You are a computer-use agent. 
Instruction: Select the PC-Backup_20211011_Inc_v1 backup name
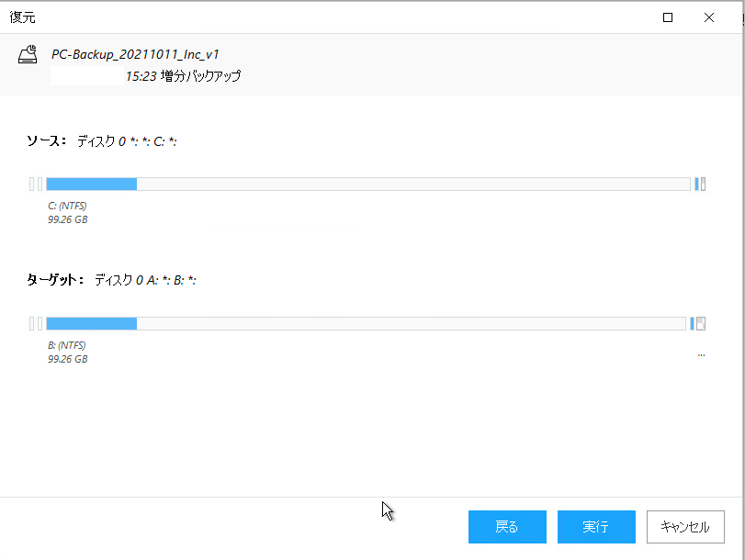click(134, 54)
